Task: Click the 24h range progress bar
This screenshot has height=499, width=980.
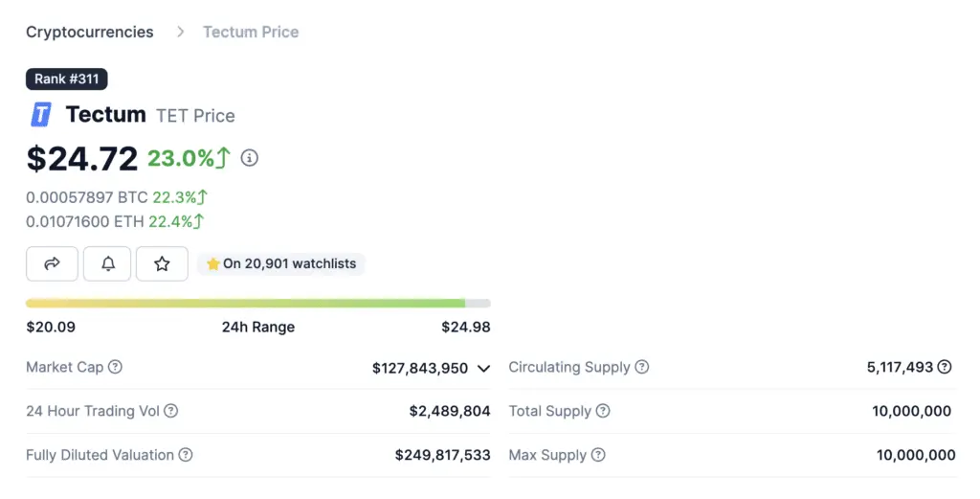Action: click(x=258, y=304)
